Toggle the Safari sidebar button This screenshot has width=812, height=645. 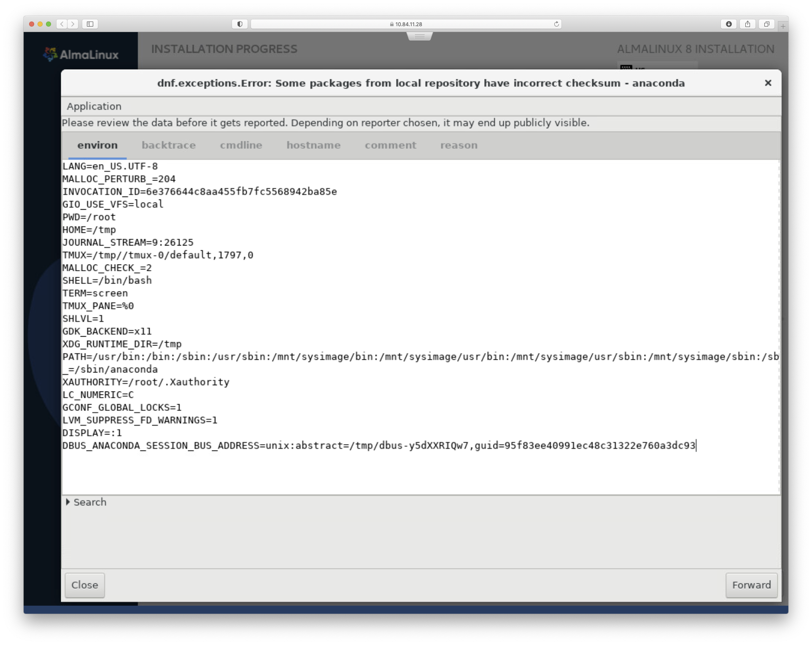click(90, 24)
